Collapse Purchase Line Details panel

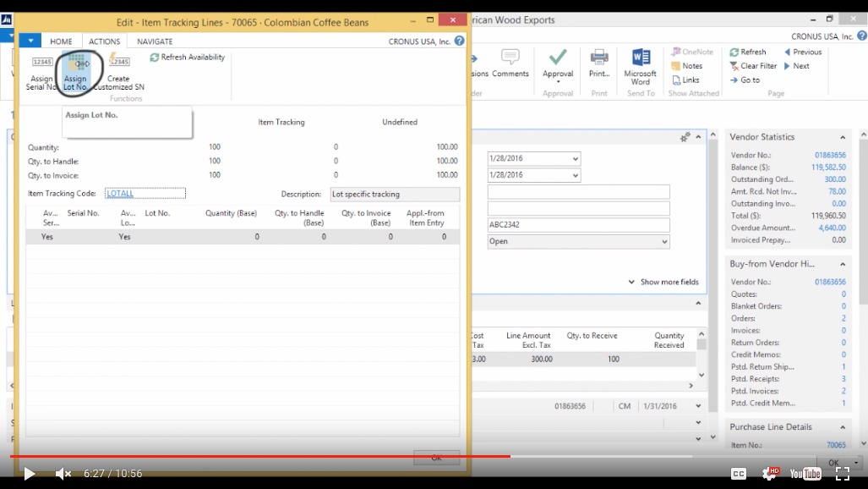tap(843, 427)
